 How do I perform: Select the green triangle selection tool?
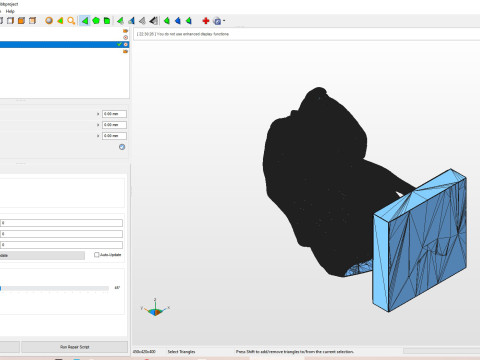[85, 21]
